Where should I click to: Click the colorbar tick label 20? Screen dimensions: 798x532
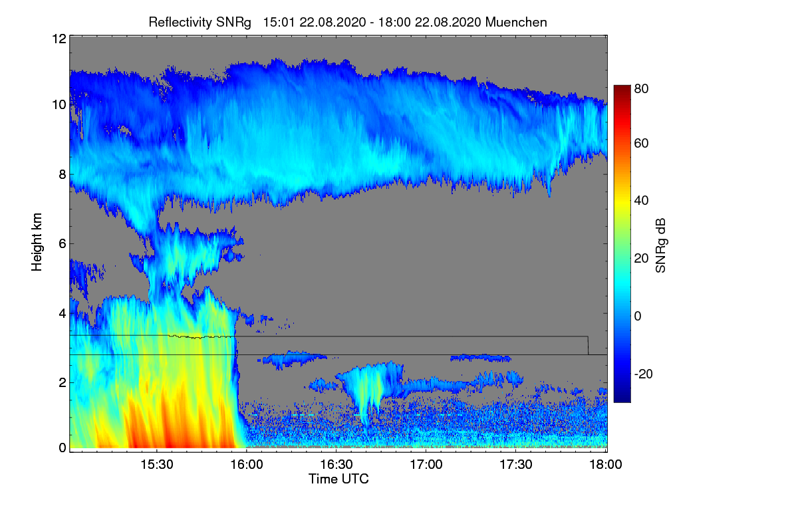point(641,259)
